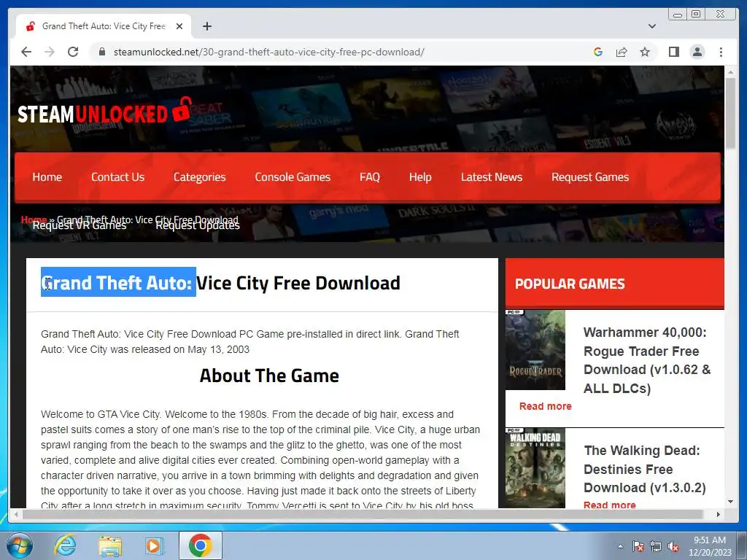Screen dimensions: 747x560
Task: Open Warhammer 40,000: Rogue Trader Free Download link
Action: (647, 360)
